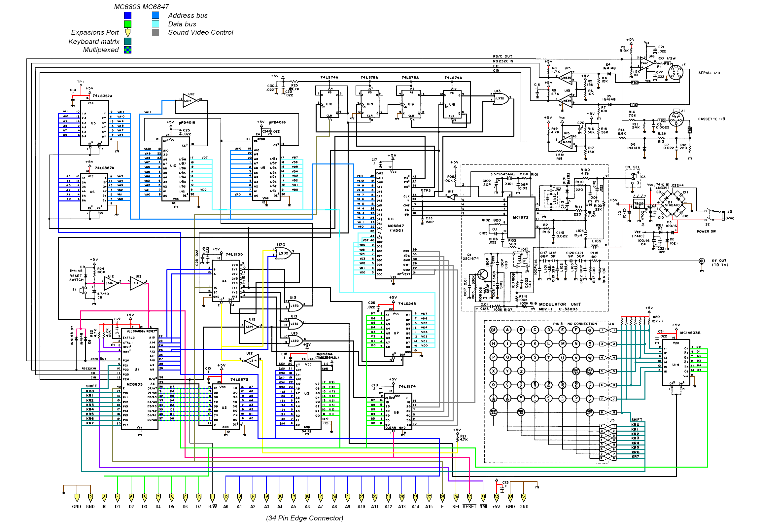
Task: Click the power switch S2
Action: pyautogui.click(x=709, y=215)
